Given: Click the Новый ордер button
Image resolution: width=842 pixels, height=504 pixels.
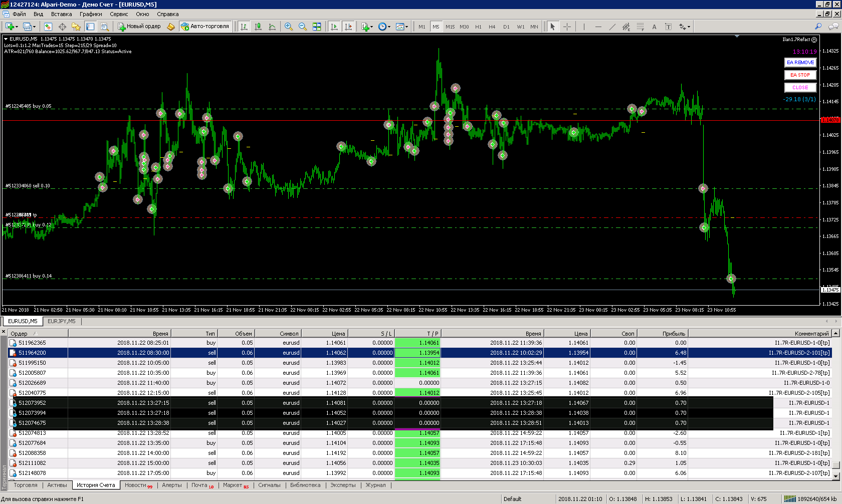Looking at the screenshot, I should 139,27.
